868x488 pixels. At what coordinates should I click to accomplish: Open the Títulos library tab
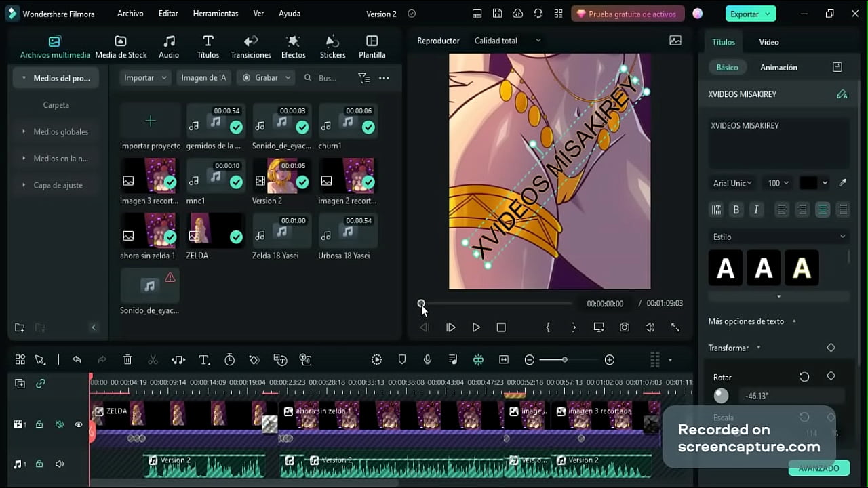pos(208,47)
